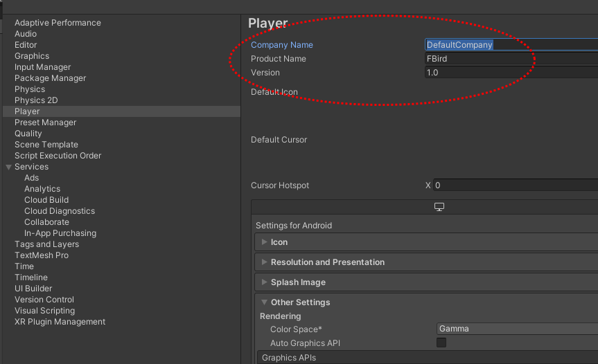This screenshot has height=364, width=598.
Task: Open Input Manager settings
Action: [x=42, y=67]
